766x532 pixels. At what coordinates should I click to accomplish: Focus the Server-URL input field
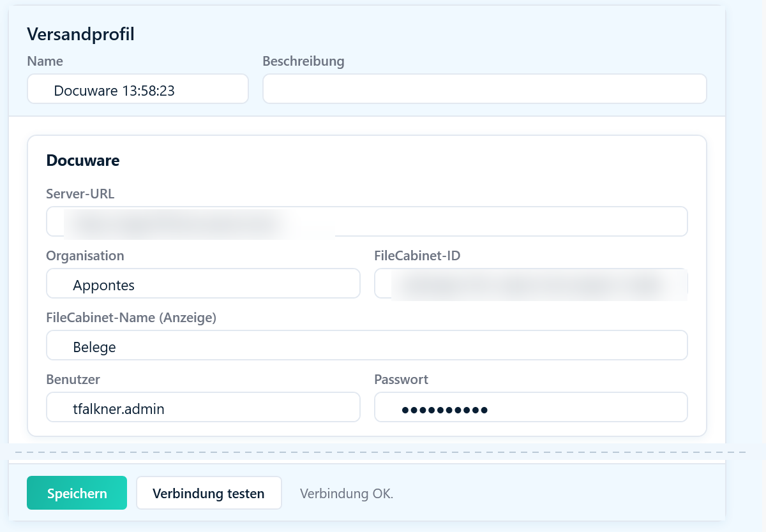367,221
